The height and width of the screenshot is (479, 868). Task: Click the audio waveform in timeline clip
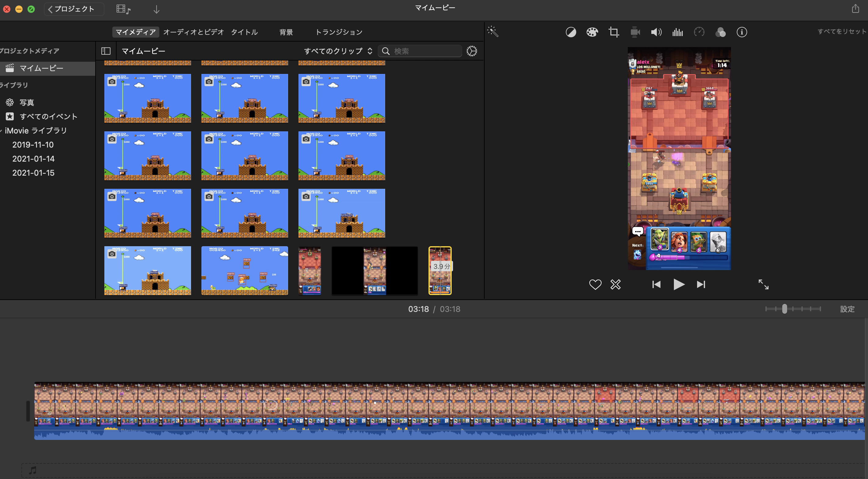click(x=450, y=433)
